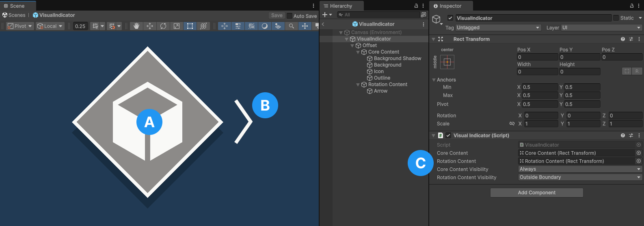This screenshot has height=226, width=644.
Task: Select the combined Transform tool
Action: [x=203, y=26]
